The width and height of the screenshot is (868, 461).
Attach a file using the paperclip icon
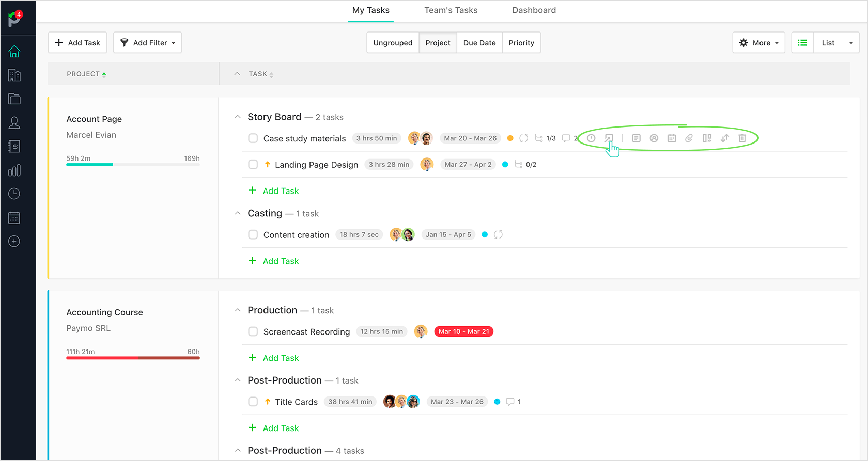click(x=689, y=138)
